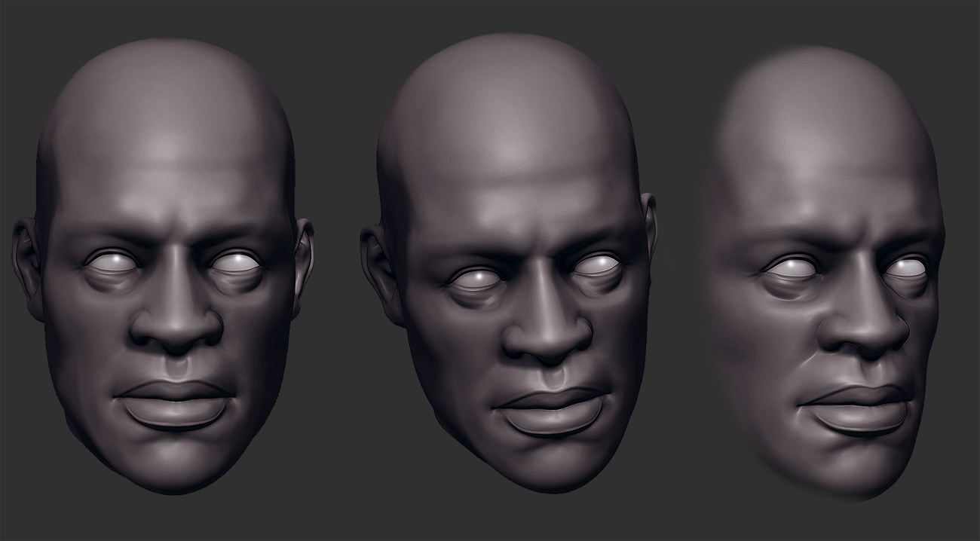Select the middle head sculpt, slightly turned

click(509, 262)
